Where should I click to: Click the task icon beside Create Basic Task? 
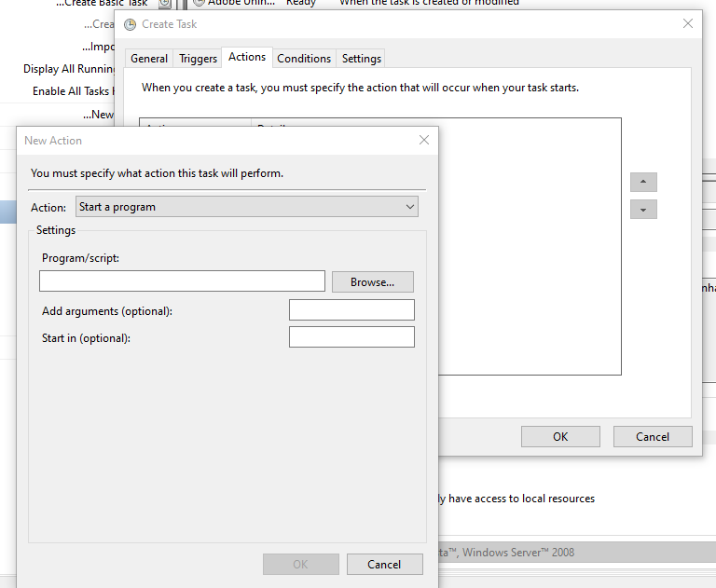pyautogui.click(x=165, y=4)
